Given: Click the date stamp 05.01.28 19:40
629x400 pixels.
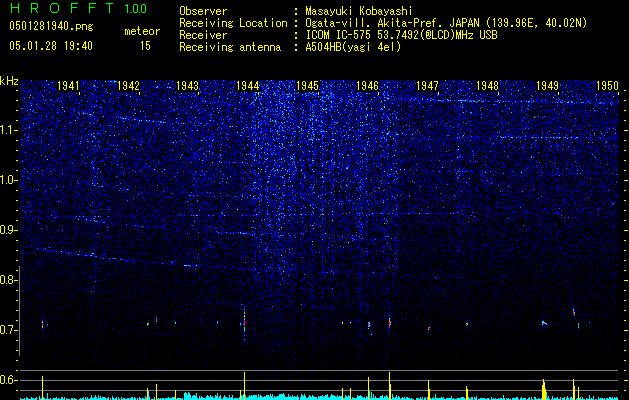Looking at the screenshot, I should [51, 46].
